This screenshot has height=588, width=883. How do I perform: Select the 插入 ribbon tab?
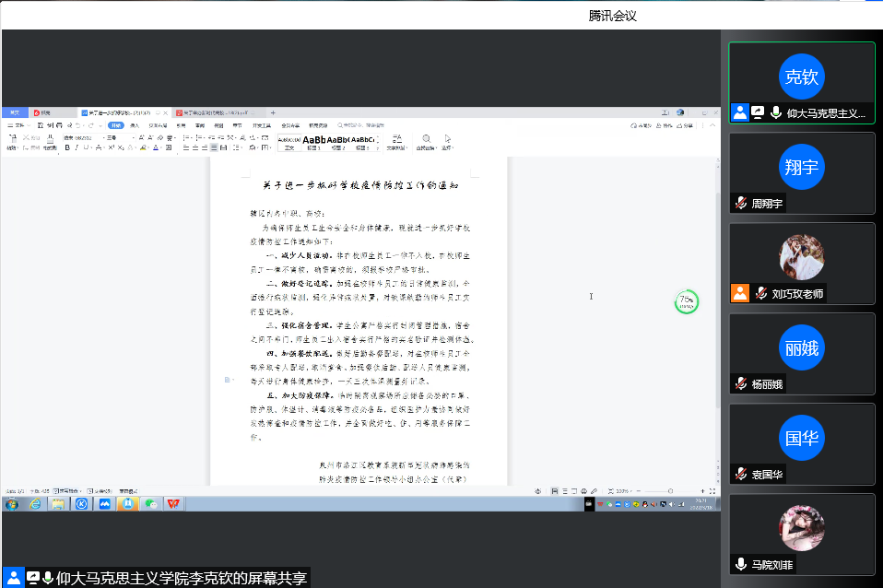click(x=135, y=124)
